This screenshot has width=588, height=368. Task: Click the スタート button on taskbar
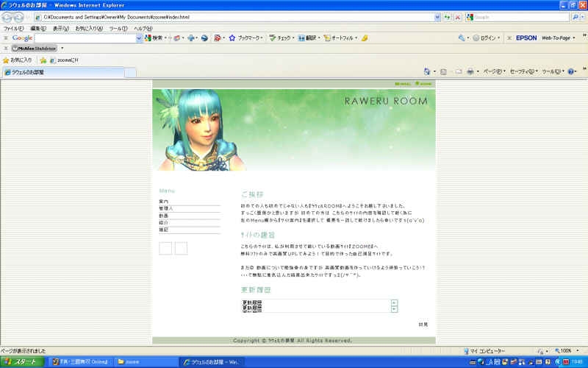[22, 362]
